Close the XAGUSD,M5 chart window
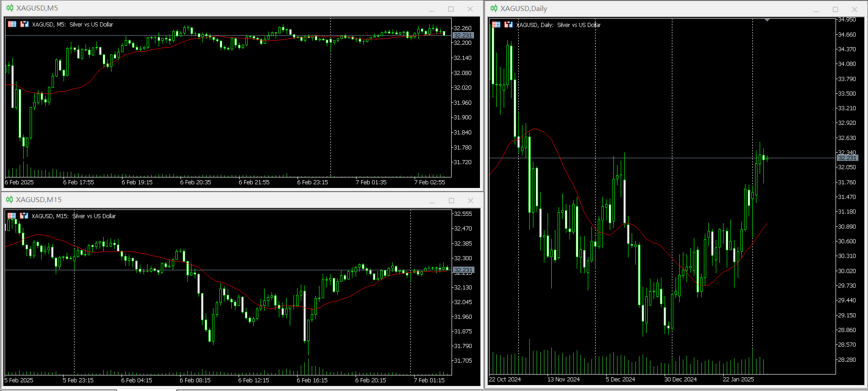Screen dimensions: 868x391 click(x=470, y=9)
